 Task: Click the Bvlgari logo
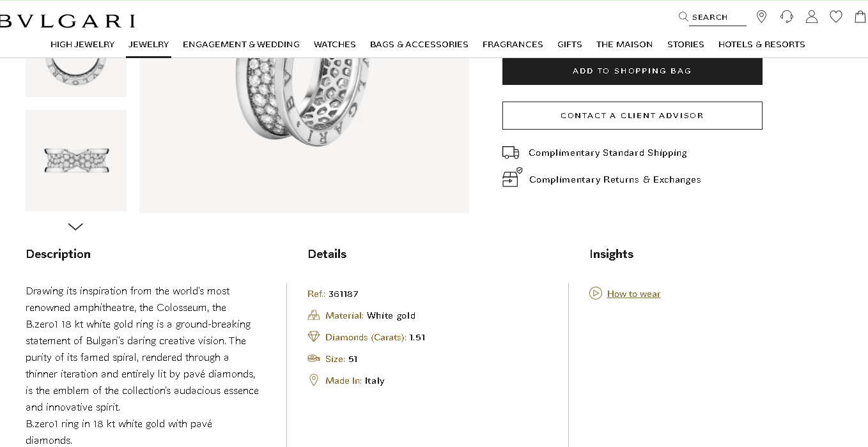[x=67, y=21]
